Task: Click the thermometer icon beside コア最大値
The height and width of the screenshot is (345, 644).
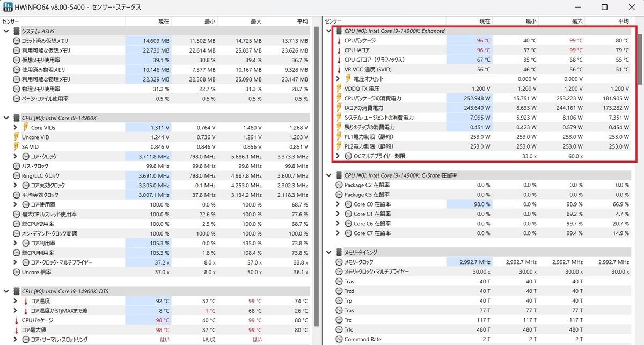Action: coord(17,330)
